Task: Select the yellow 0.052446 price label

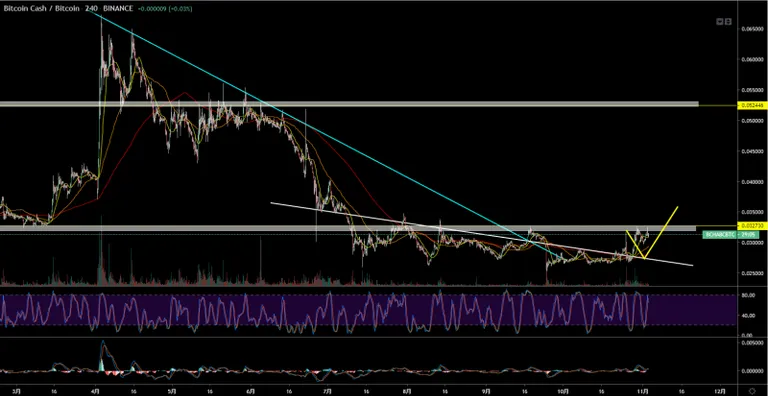Action: (x=752, y=105)
